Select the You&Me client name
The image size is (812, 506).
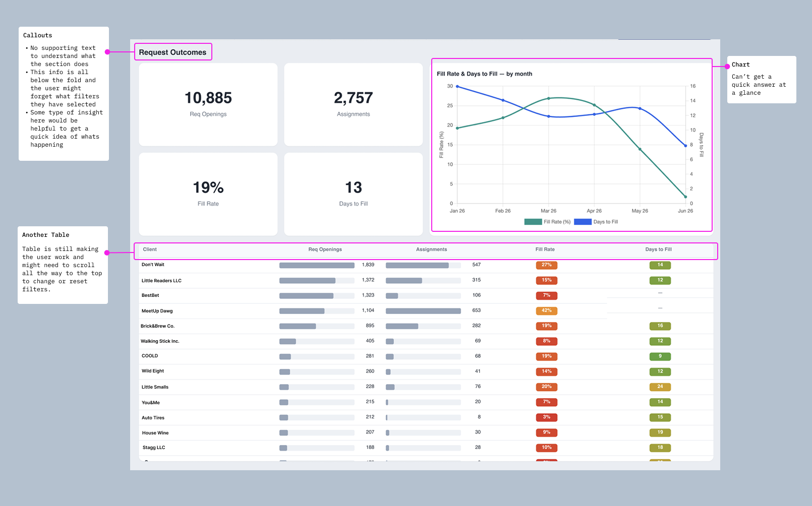tap(151, 403)
